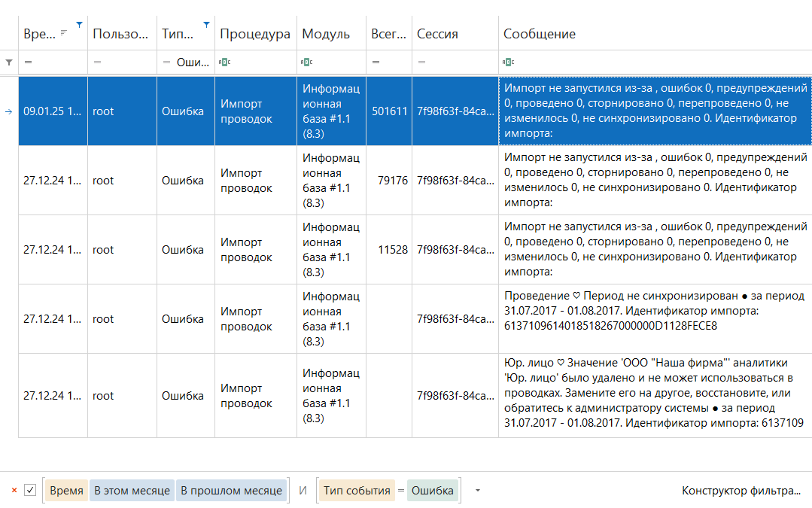Click the ABC operator icon in Сообщение filter
Viewport: 812px width, 508px height.
(508, 62)
